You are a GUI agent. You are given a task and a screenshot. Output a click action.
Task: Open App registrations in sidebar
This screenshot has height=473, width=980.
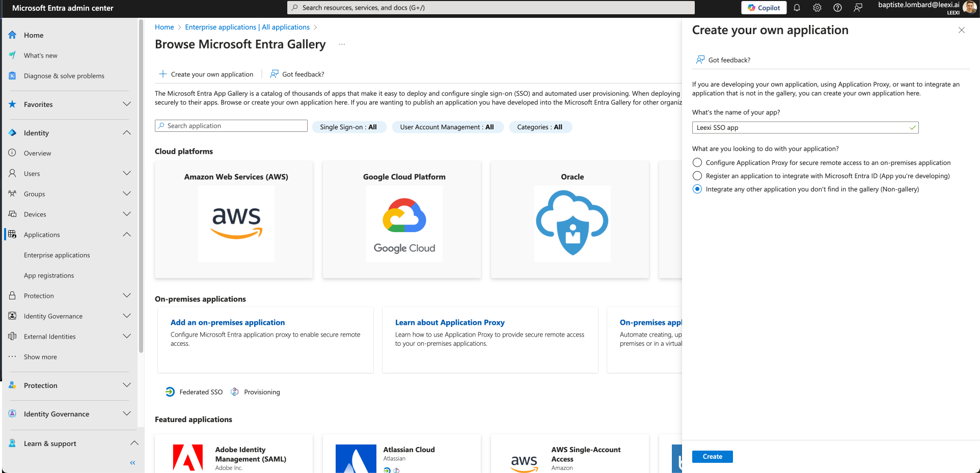coord(49,275)
